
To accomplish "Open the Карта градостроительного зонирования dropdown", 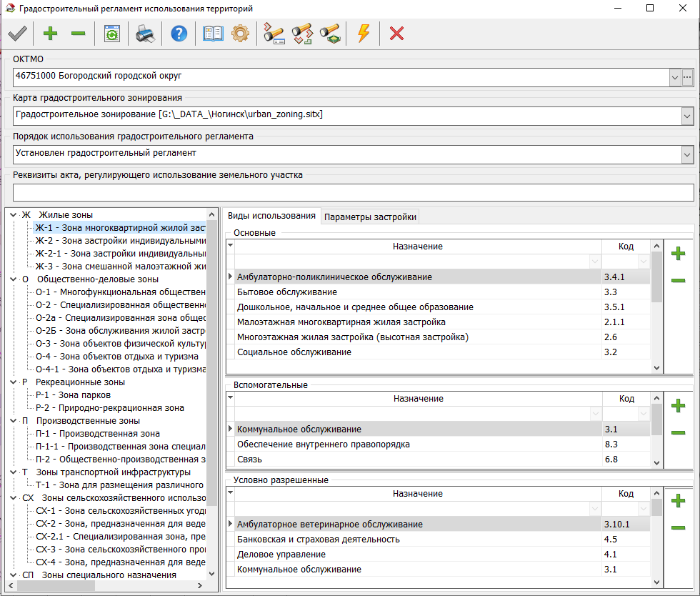I will click(x=687, y=115).
